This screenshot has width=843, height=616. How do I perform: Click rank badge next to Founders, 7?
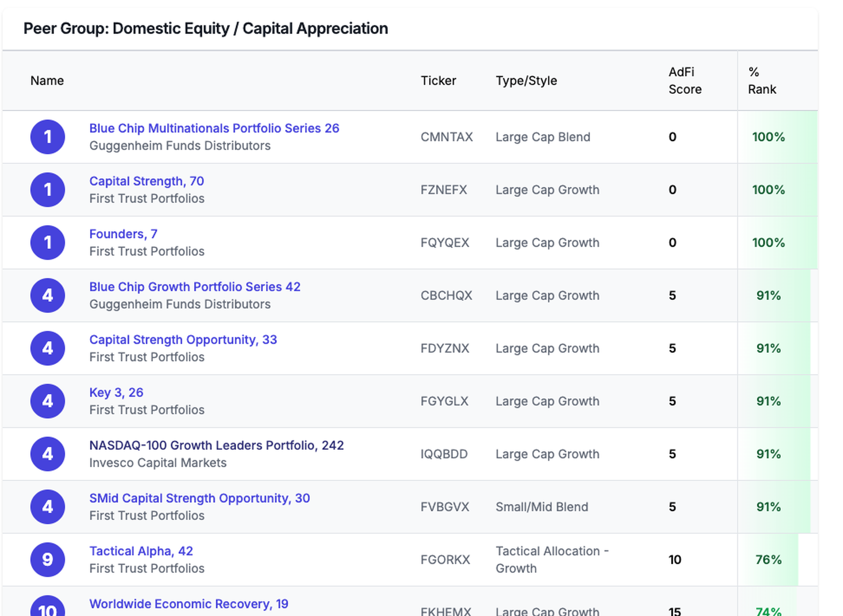coord(47,243)
